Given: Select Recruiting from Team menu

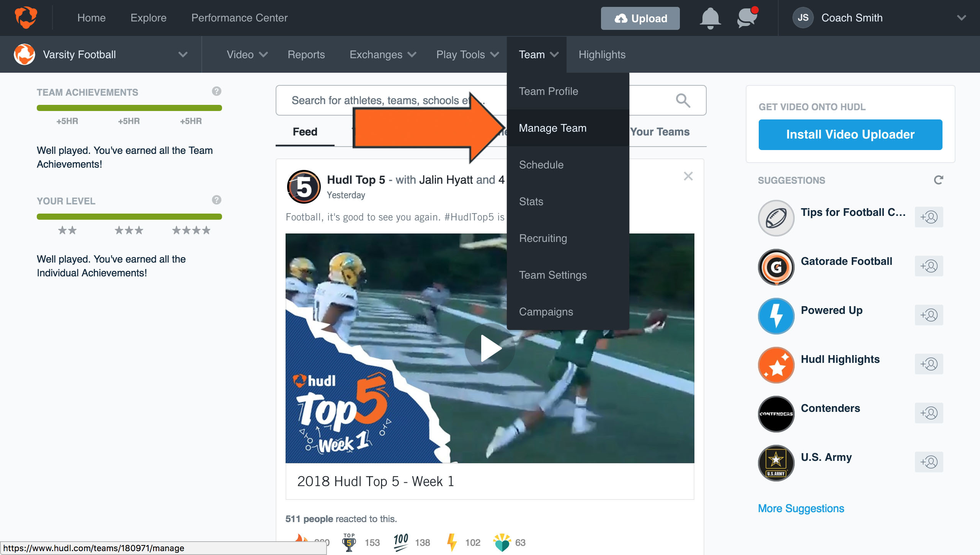Looking at the screenshot, I should (x=568, y=238).
